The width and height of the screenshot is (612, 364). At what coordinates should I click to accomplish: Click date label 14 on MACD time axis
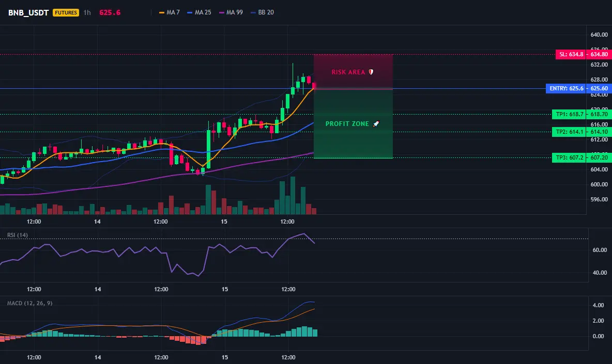(98, 357)
